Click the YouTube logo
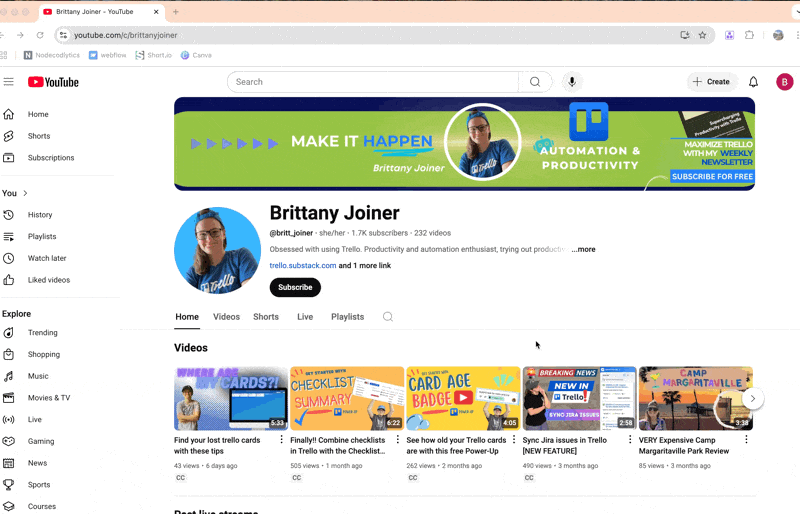 pos(54,82)
